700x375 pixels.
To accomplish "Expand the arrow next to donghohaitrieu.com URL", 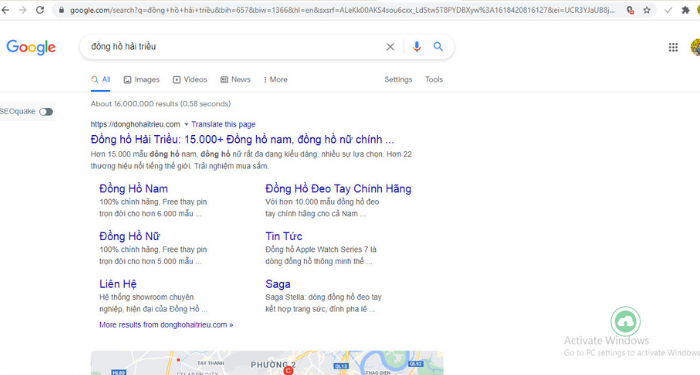I will click(x=186, y=125).
